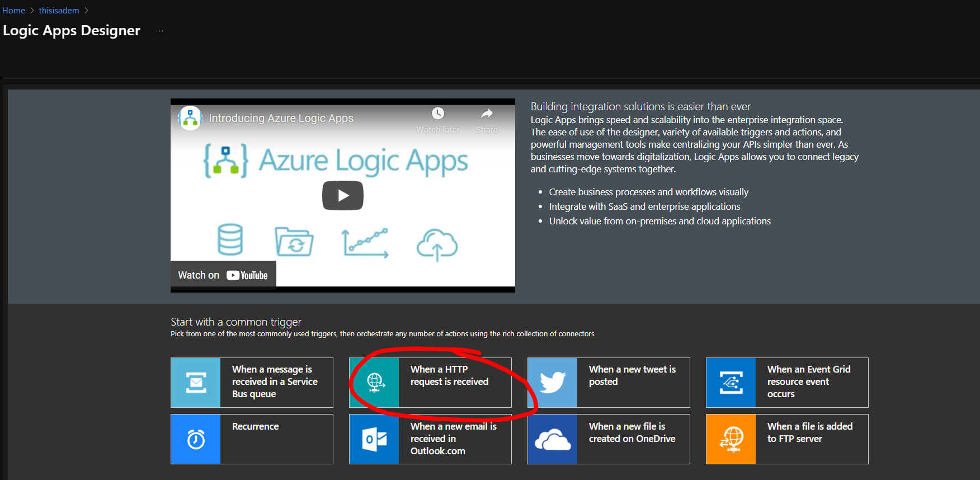Click the Service Bus queue trigger icon
This screenshot has width=980, height=480.
(x=196, y=383)
